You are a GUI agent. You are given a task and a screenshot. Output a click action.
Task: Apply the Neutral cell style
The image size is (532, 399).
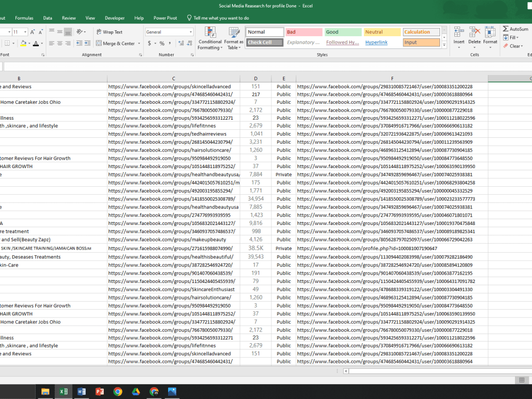point(382,32)
